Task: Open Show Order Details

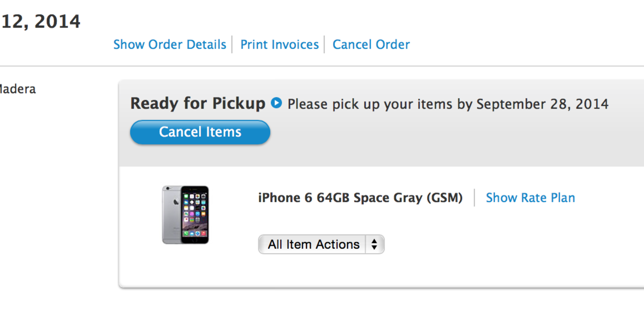Action: click(x=170, y=45)
